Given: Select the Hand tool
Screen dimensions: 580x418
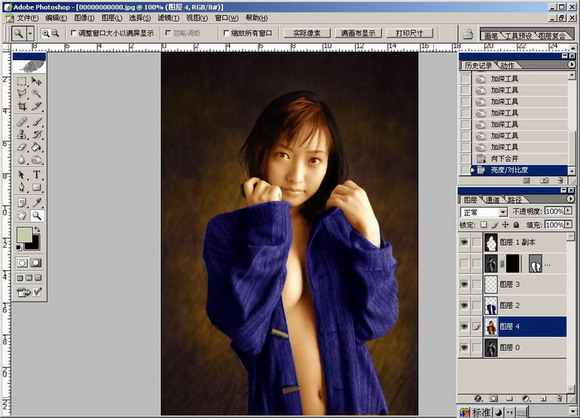Looking at the screenshot, I should [x=22, y=215].
